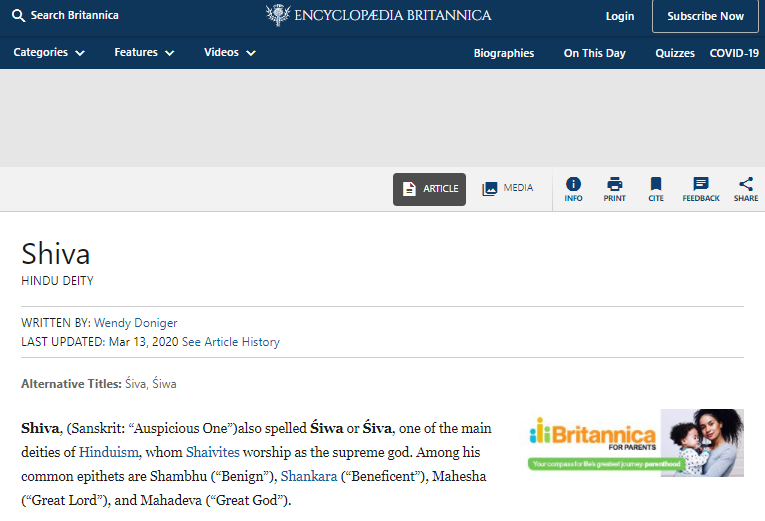This screenshot has height=521, width=765.
Task: Click the chevron next to Videos
Action: (251, 53)
